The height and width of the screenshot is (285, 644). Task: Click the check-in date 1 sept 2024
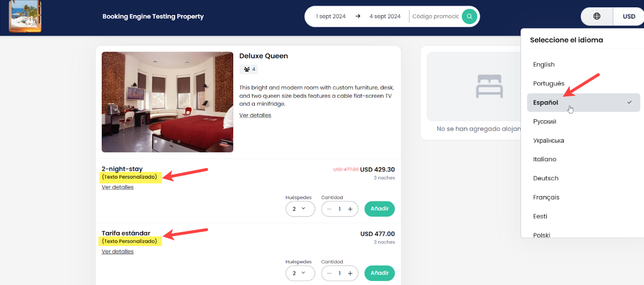click(331, 16)
